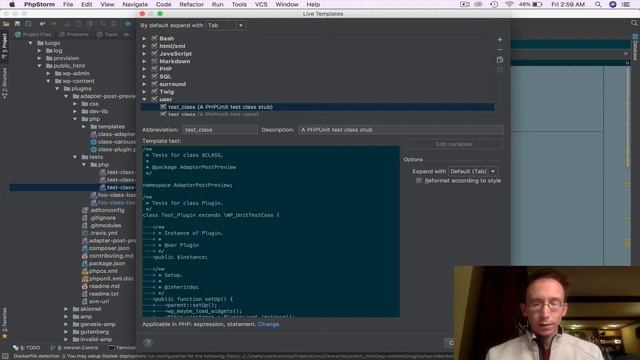Open the Version Control tool window tab

(x=75, y=348)
